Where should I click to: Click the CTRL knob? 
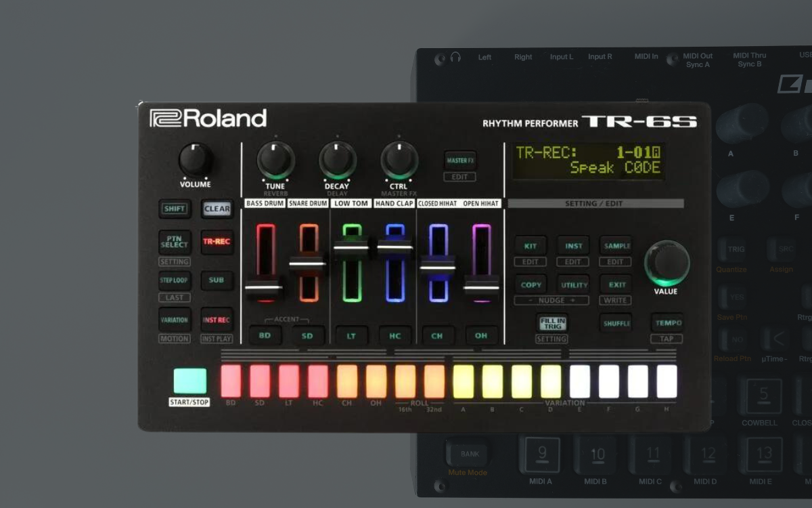399,161
